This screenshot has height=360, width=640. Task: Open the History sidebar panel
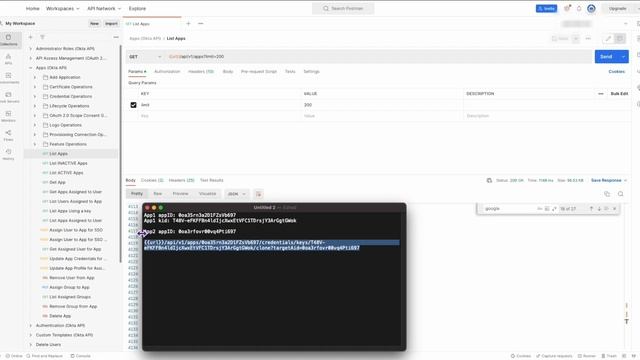(9, 154)
